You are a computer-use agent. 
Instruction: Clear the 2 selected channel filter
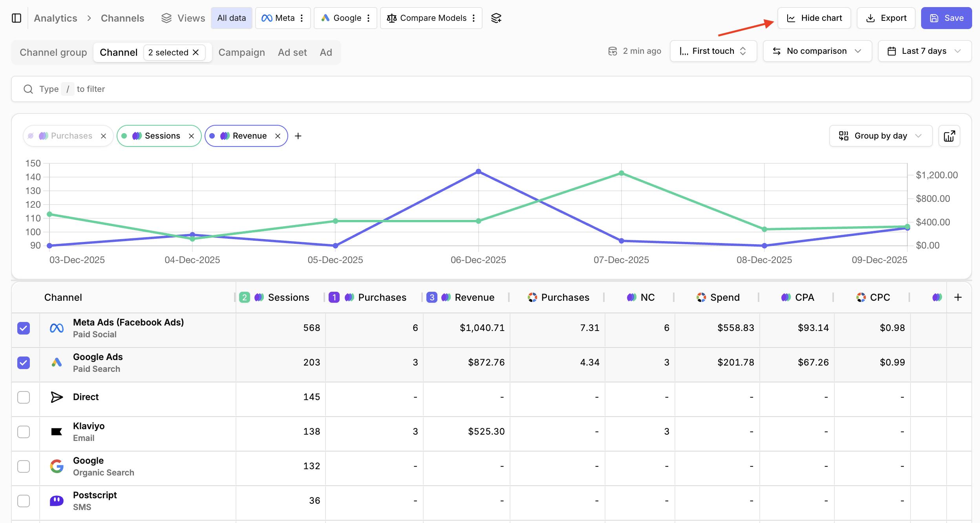196,52
